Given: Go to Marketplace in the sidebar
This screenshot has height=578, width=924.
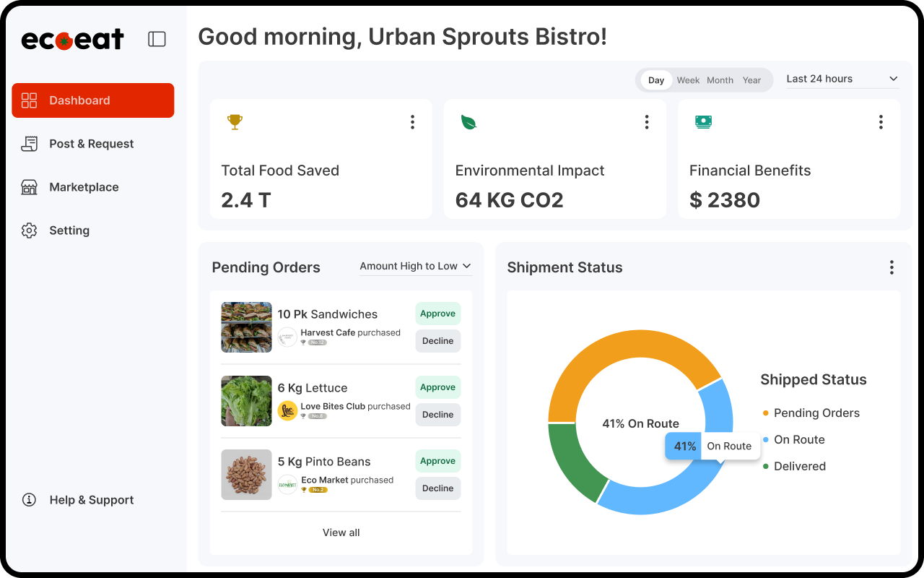Looking at the screenshot, I should [84, 187].
